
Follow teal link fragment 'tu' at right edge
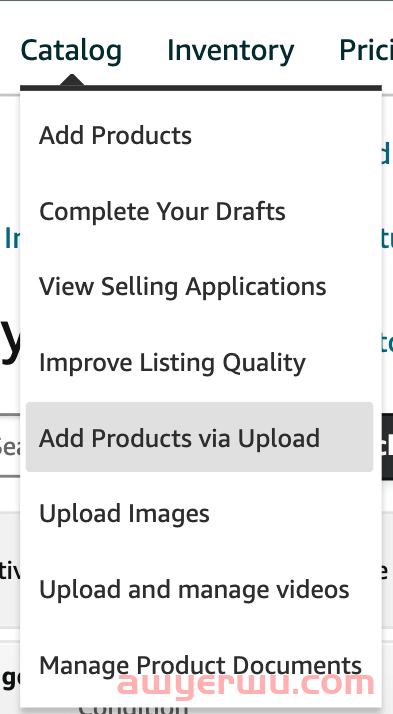point(387,238)
